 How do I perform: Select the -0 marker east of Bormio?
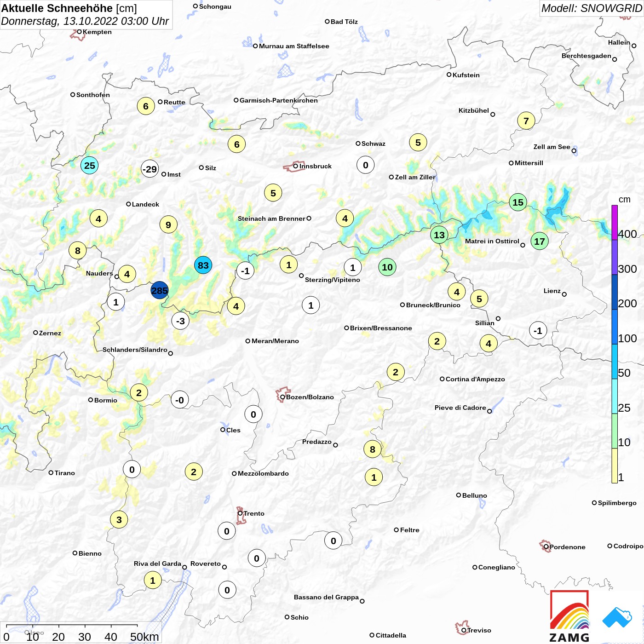point(179,400)
